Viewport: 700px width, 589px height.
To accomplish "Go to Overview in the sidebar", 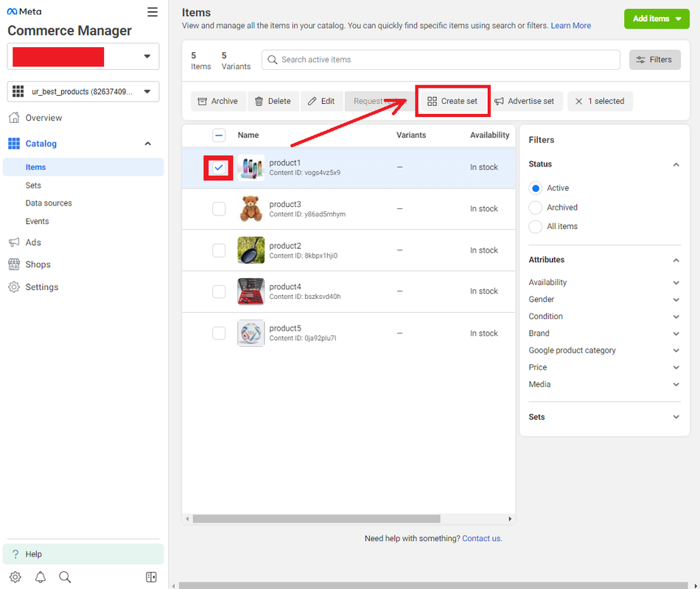I will coord(43,118).
